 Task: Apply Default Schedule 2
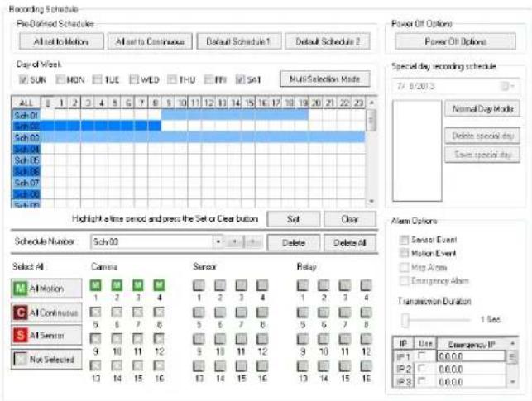tap(328, 41)
